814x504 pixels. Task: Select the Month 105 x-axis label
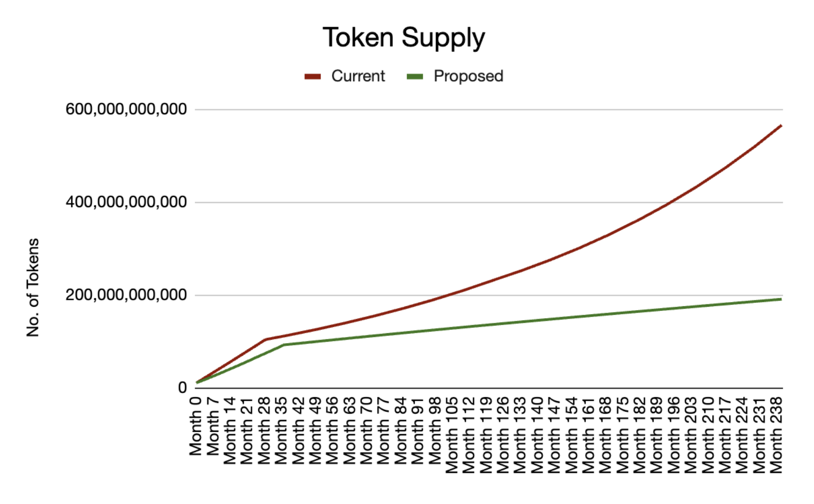tap(452, 435)
